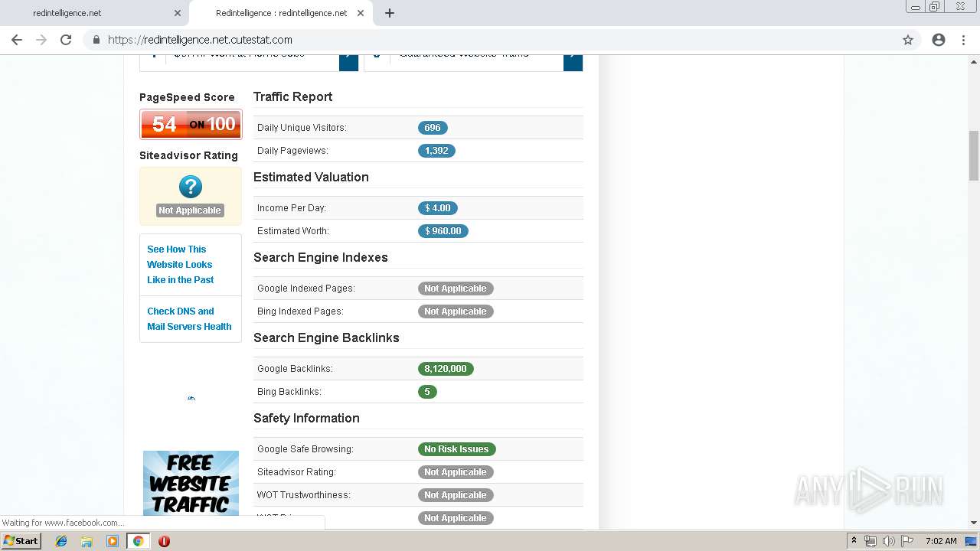Image resolution: width=980 pixels, height=551 pixels.
Task: Click the Search Engine Backlinks heading
Action: [x=326, y=337]
